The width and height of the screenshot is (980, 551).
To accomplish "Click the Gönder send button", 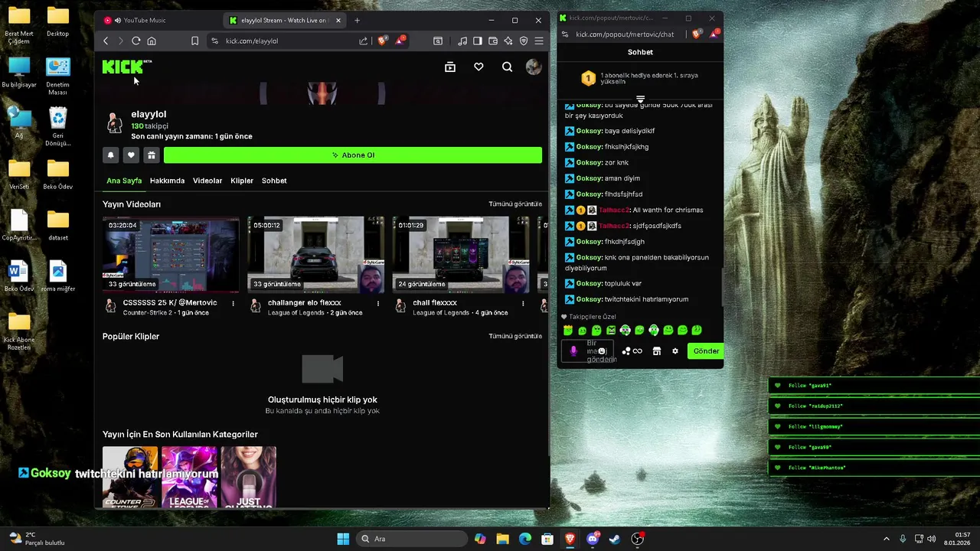I will (705, 351).
